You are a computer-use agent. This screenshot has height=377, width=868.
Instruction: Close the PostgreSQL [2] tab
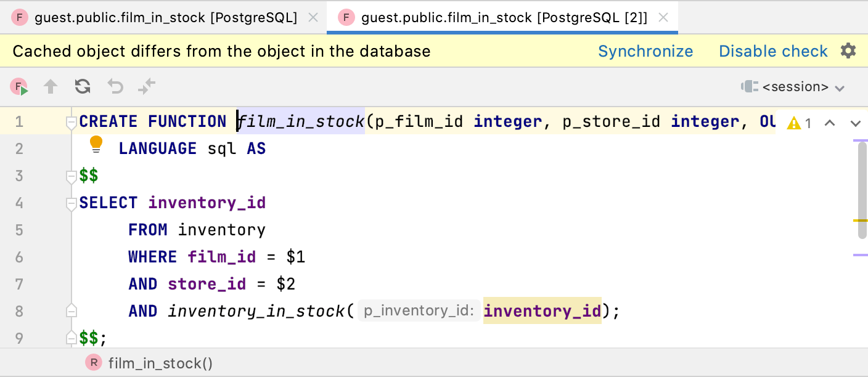coord(663,18)
